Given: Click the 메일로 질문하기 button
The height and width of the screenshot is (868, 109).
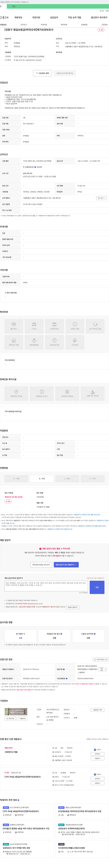Looking at the screenshot, I should pos(73,607).
